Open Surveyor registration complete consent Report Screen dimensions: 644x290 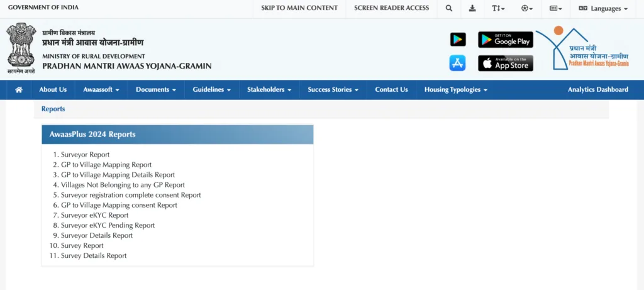[x=131, y=195]
